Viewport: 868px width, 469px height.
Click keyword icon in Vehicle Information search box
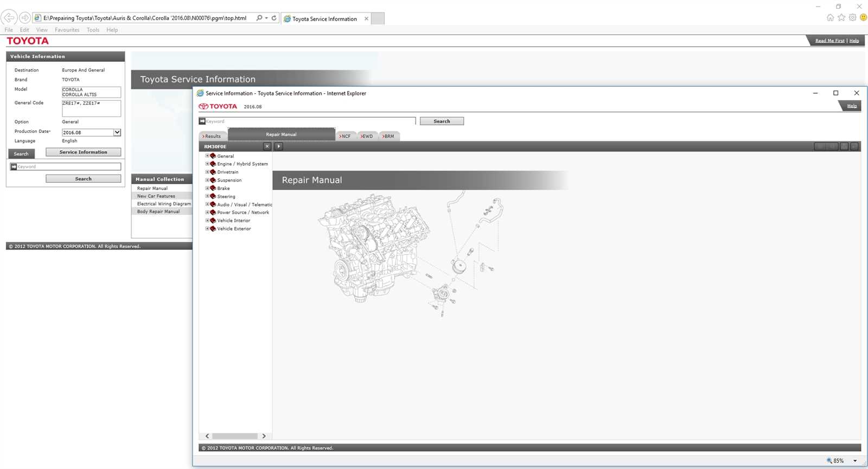14,166
